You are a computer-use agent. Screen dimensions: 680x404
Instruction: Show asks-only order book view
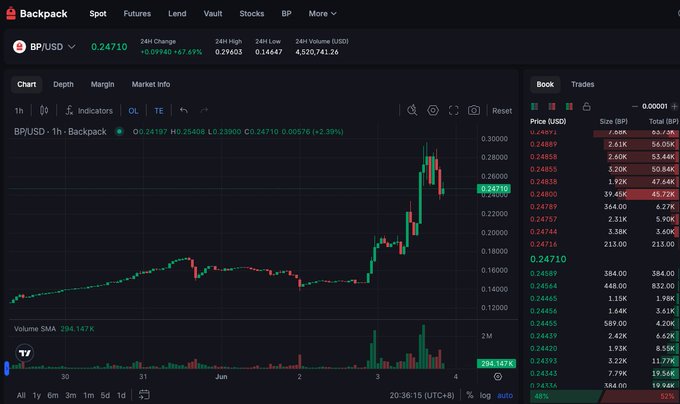(x=552, y=107)
